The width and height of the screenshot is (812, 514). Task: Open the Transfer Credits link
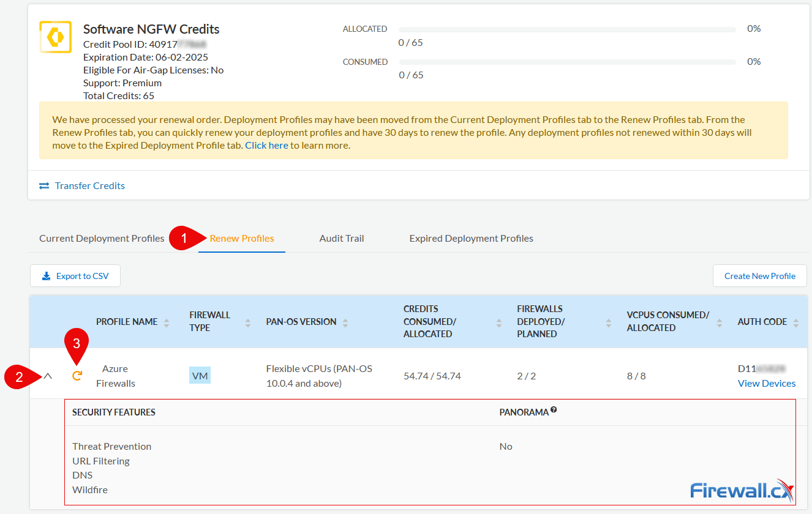[x=89, y=185]
